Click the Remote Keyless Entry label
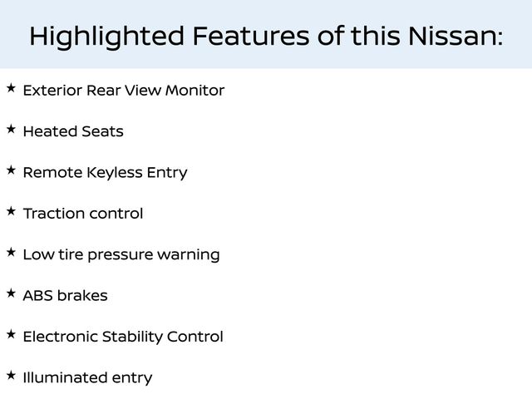The height and width of the screenshot is (399, 532). pyautogui.click(x=105, y=173)
